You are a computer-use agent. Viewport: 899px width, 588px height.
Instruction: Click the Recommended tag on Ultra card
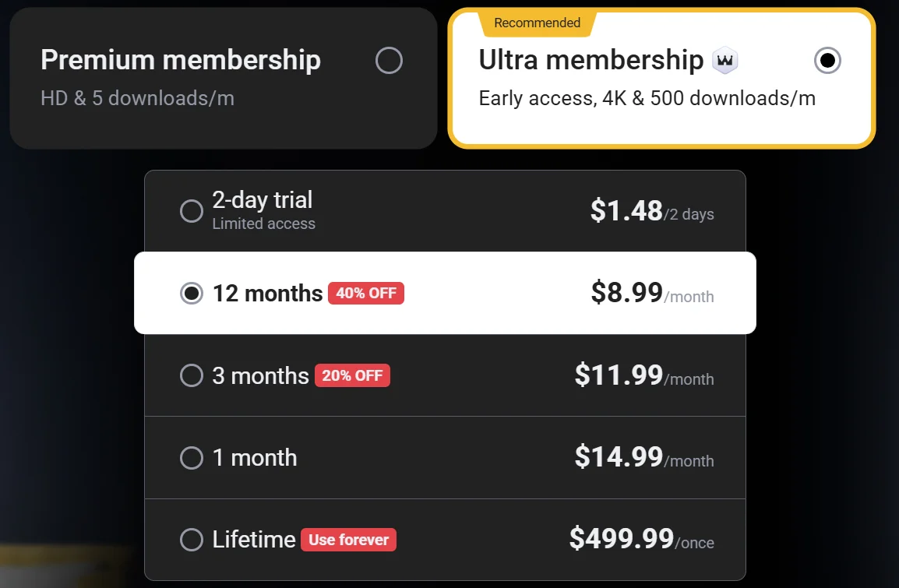537,23
